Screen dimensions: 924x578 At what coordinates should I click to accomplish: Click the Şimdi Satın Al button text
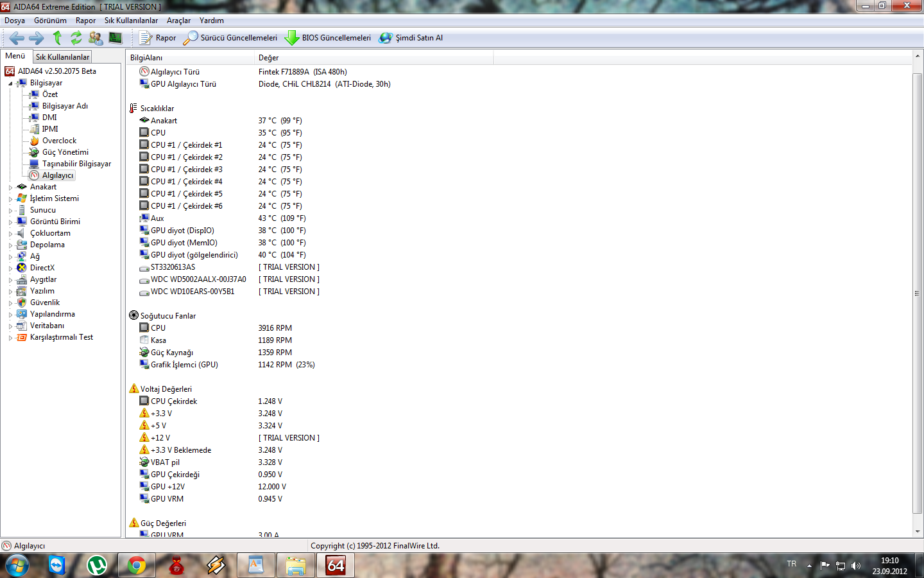[x=419, y=38]
